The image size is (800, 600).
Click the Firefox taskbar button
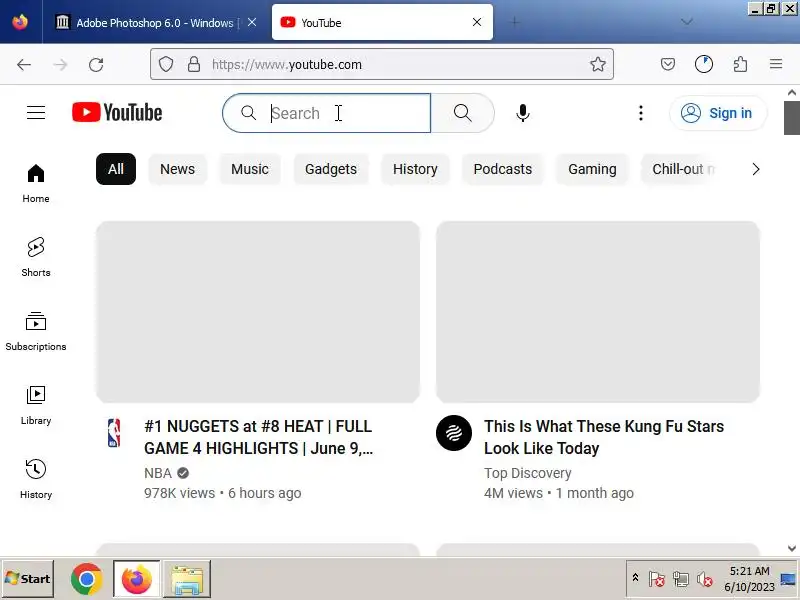(x=137, y=579)
